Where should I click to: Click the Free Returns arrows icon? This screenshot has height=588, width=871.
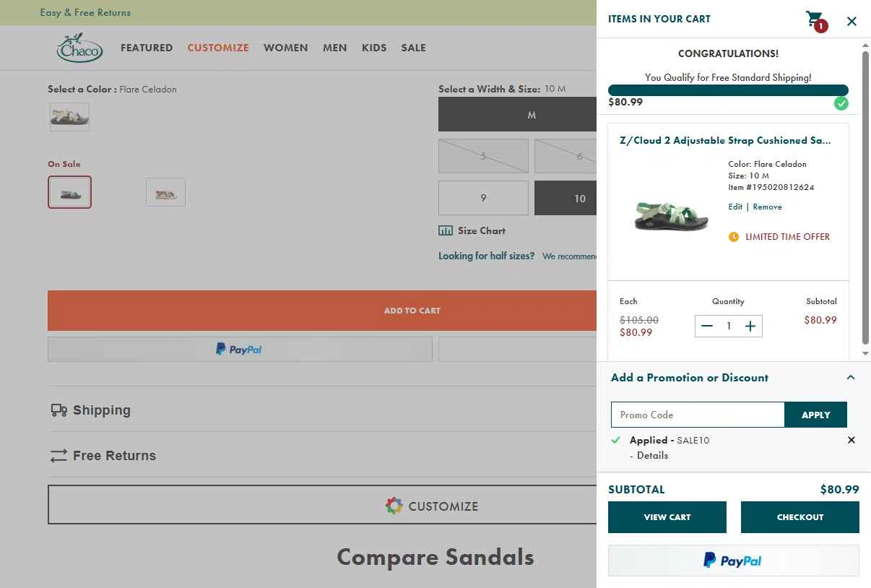[58, 456]
